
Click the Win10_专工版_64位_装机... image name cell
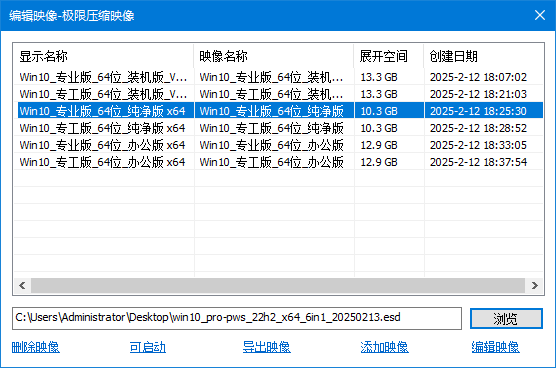pyautogui.click(x=271, y=94)
